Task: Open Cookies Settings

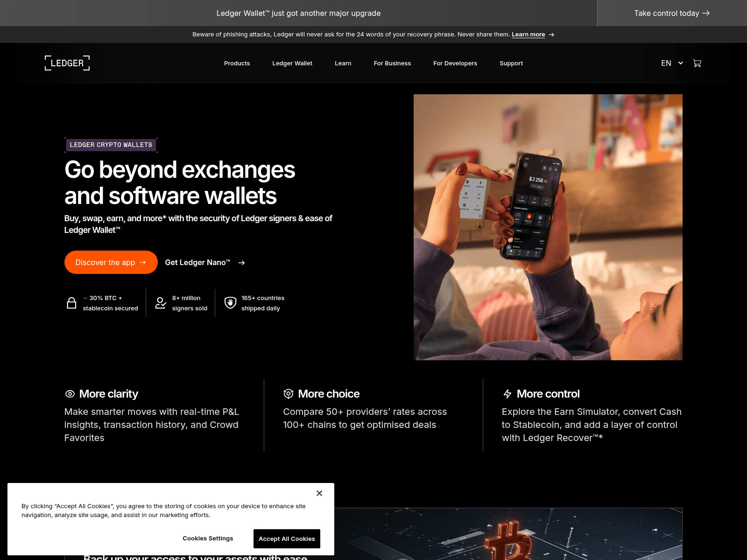Action: click(208, 539)
